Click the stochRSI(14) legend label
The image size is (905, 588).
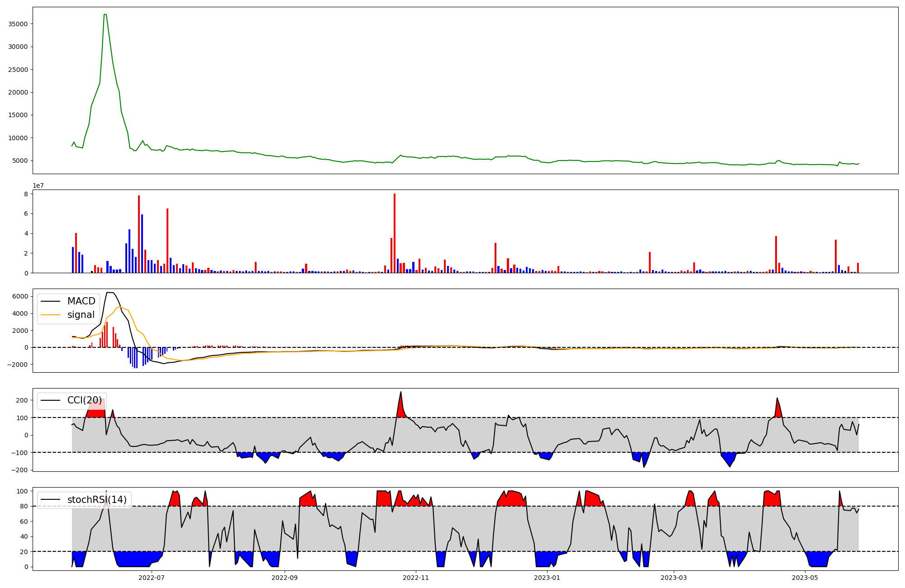coord(97,500)
